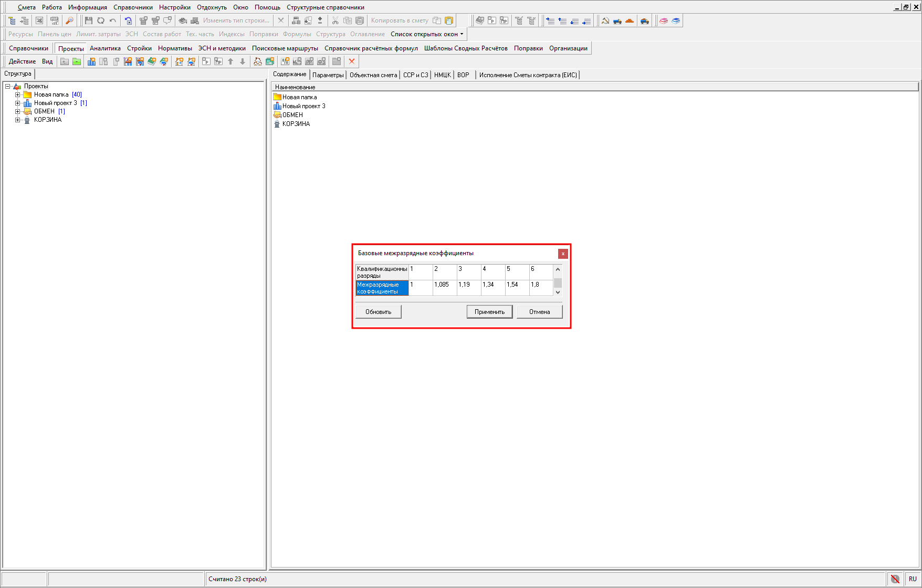Image resolution: width=922 pixels, height=588 pixels.
Task: Open the 'Справочники' menu
Action: [133, 7]
